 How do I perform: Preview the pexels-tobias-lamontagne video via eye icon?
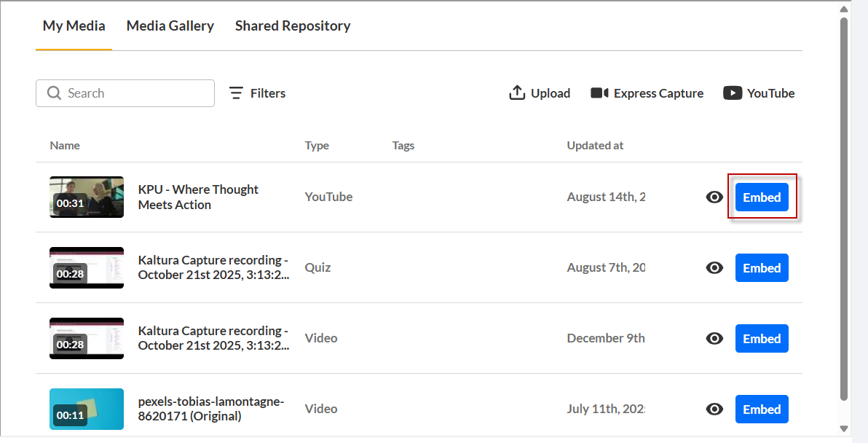pyautogui.click(x=714, y=409)
